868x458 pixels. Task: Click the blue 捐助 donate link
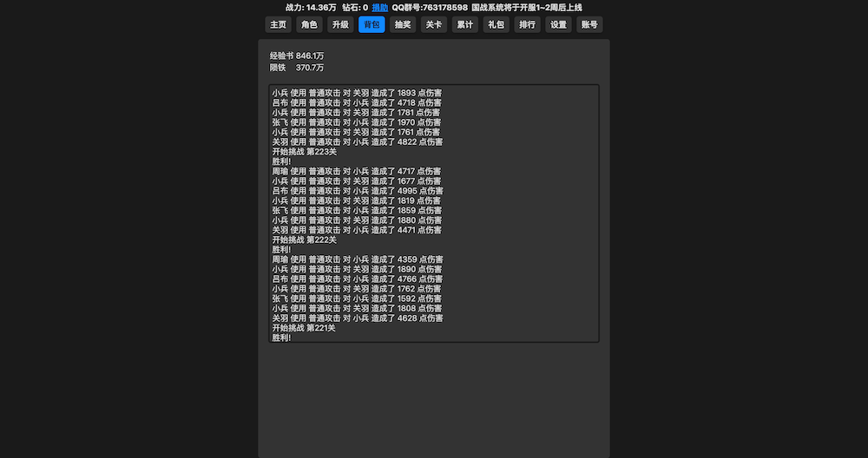tap(380, 7)
